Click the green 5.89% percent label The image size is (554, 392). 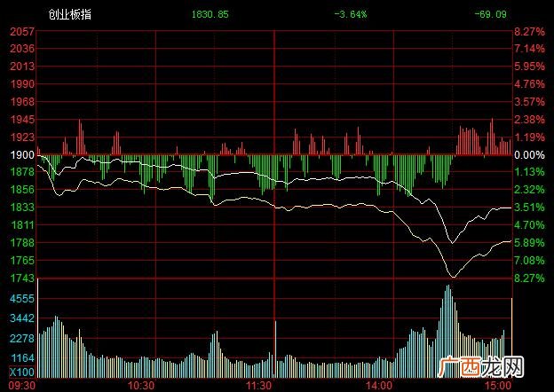(529, 243)
